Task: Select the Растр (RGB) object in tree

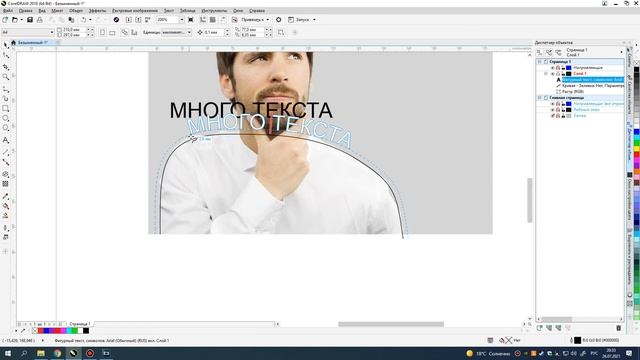Action: (573, 92)
